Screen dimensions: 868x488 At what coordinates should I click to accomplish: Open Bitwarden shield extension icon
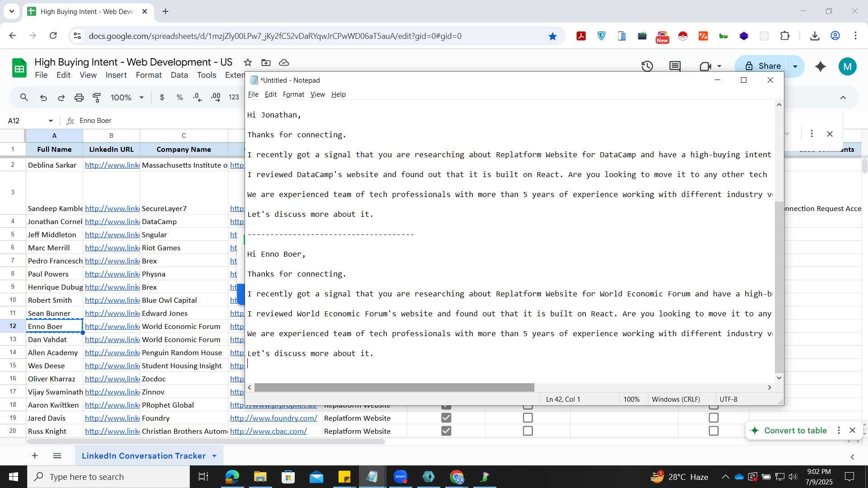(601, 36)
